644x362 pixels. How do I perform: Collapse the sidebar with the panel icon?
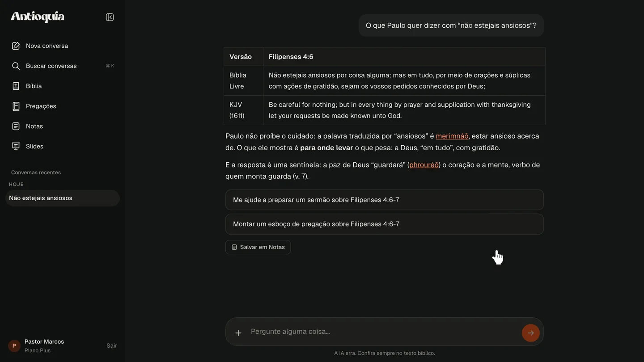[110, 17]
